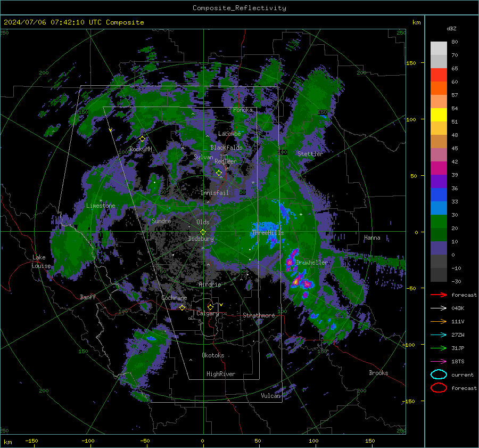The width and height of the screenshot is (479, 448).
Task: Click the Banff label
Action: pyautogui.click(x=88, y=297)
